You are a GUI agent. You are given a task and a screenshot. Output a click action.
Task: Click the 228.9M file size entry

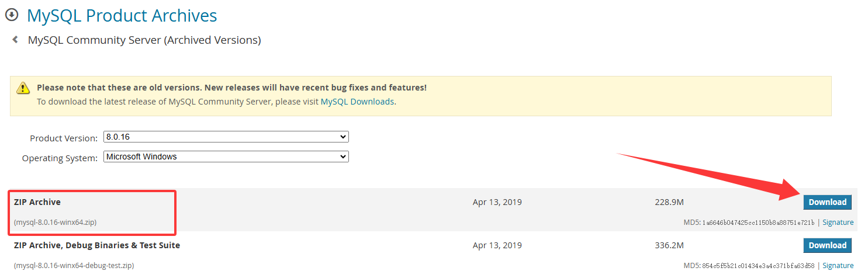pyautogui.click(x=669, y=202)
